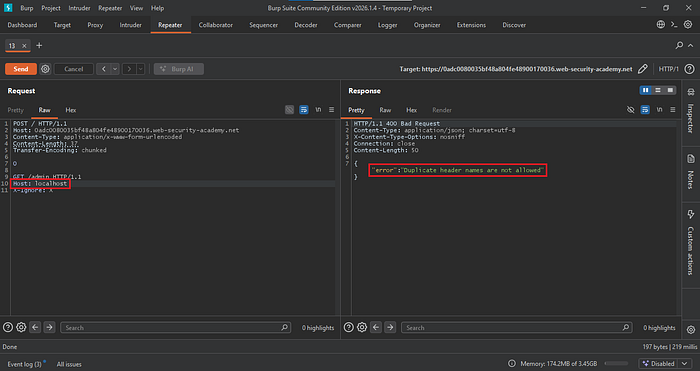Switch to the Discover tab
This screenshot has width=700, height=371.
tap(514, 25)
